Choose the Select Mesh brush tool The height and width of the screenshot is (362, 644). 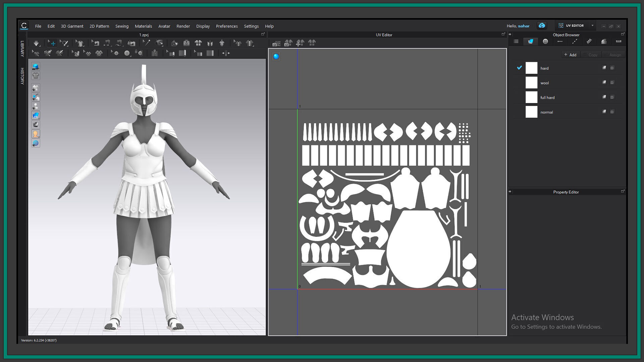coord(64,43)
